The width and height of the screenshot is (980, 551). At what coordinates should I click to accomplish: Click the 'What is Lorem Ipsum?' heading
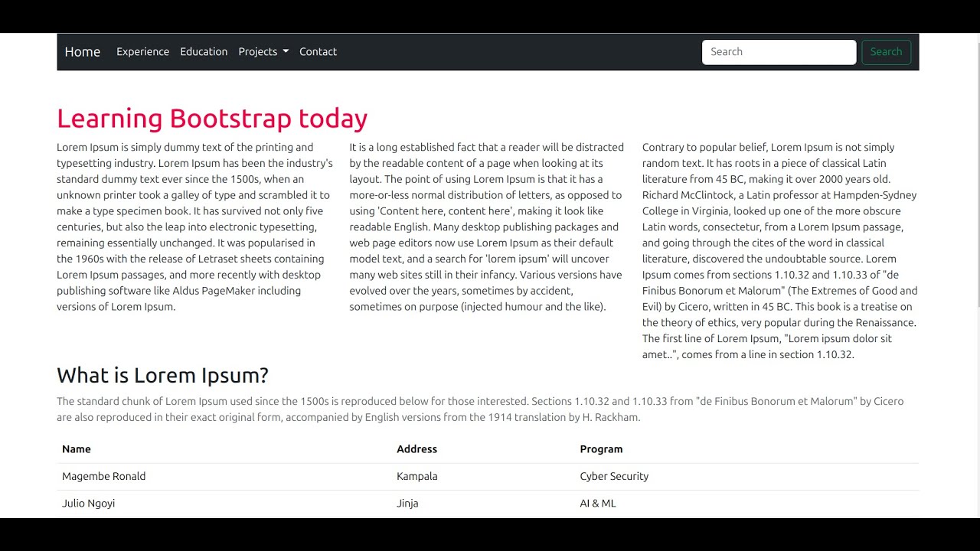coord(162,375)
